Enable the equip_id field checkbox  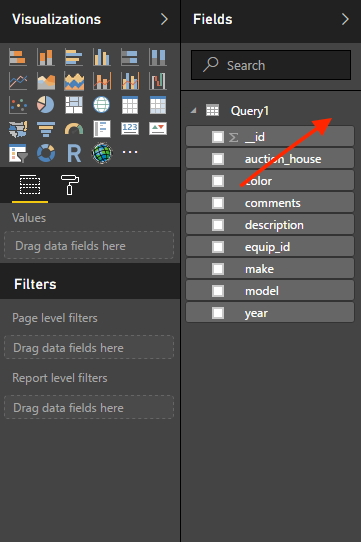(x=218, y=247)
